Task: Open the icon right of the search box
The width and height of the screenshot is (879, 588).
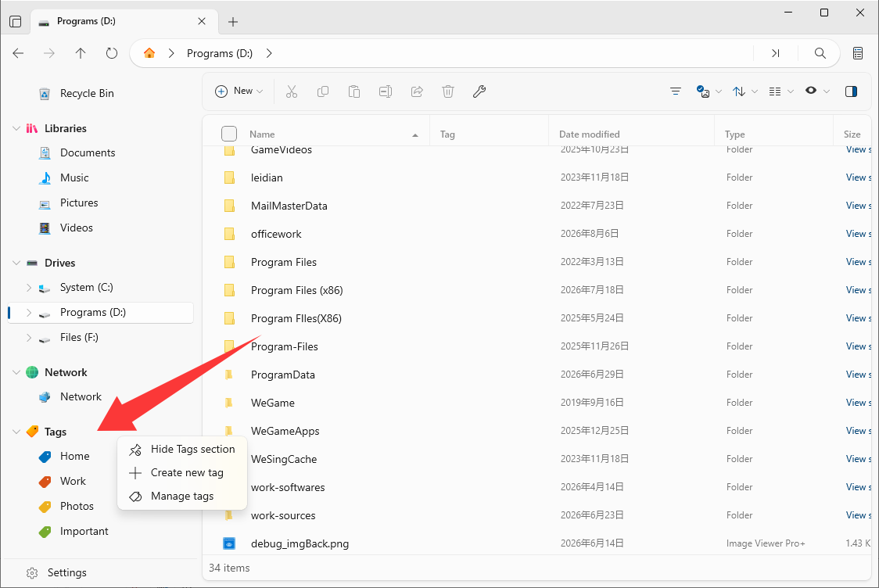Action: coord(858,53)
